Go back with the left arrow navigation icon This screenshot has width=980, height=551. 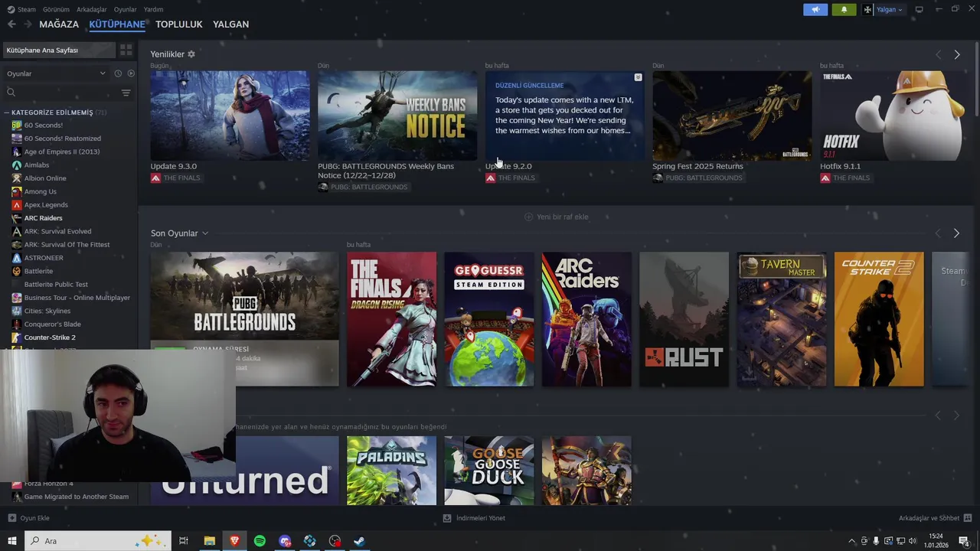click(x=11, y=24)
